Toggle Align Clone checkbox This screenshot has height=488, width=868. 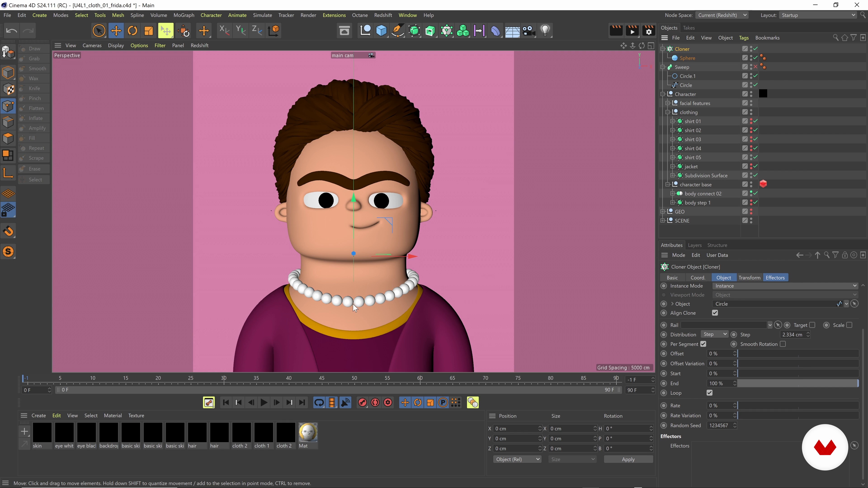[x=715, y=313]
